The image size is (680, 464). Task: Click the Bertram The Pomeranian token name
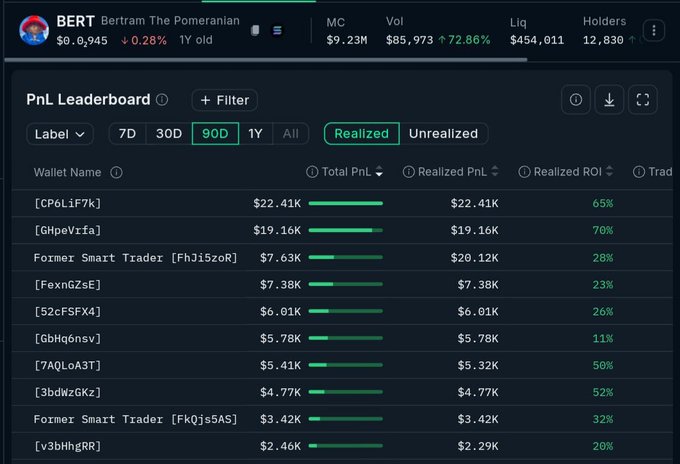click(170, 21)
